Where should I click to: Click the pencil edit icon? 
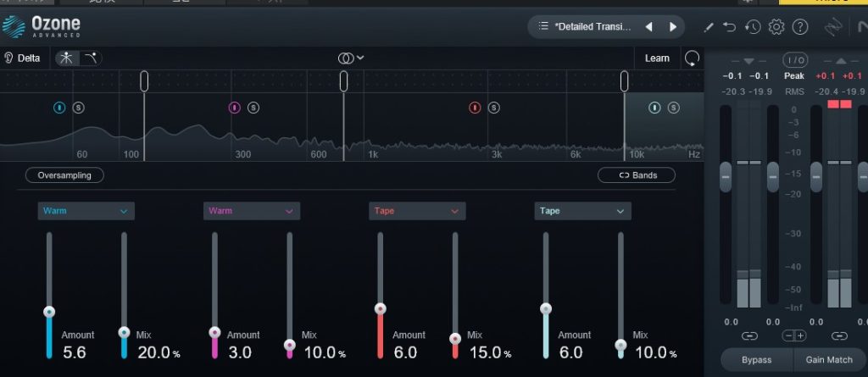pos(709,27)
